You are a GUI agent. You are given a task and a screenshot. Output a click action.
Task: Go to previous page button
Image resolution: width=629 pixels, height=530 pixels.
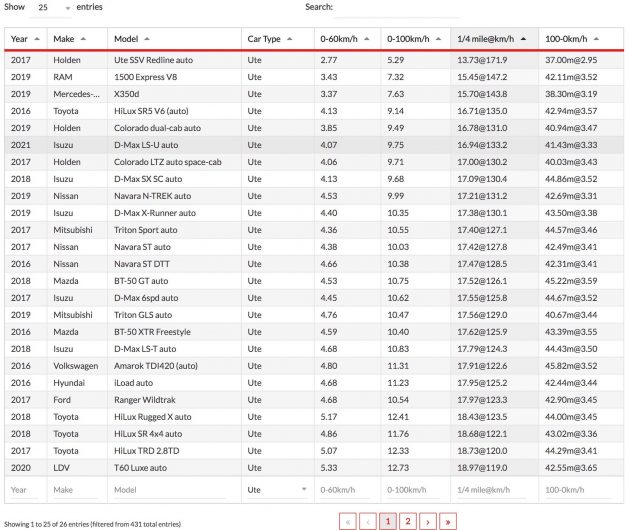(368, 521)
